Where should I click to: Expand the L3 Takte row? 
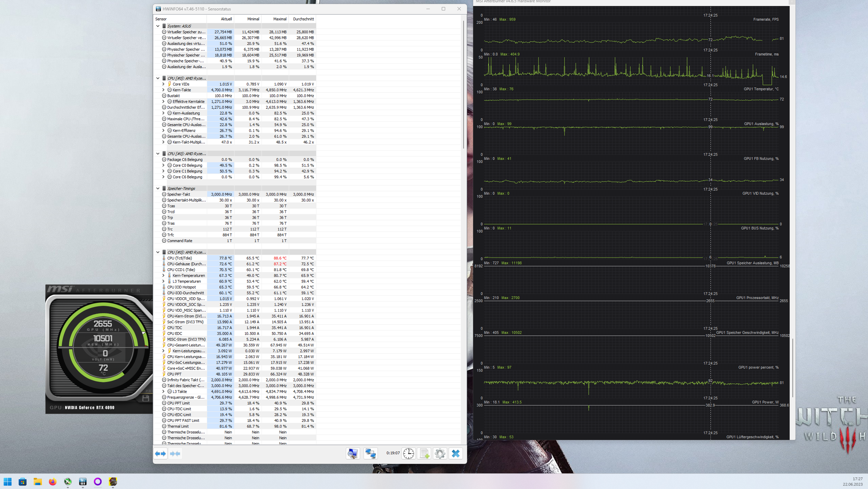coord(163,392)
